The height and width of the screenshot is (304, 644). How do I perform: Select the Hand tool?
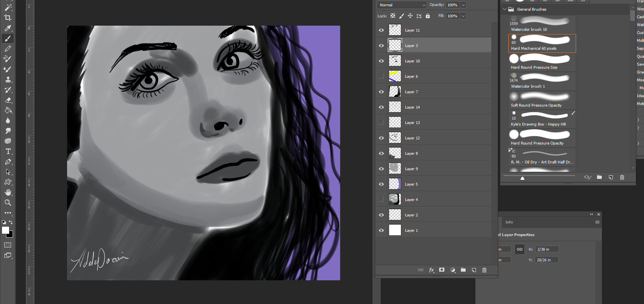(x=7, y=192)
